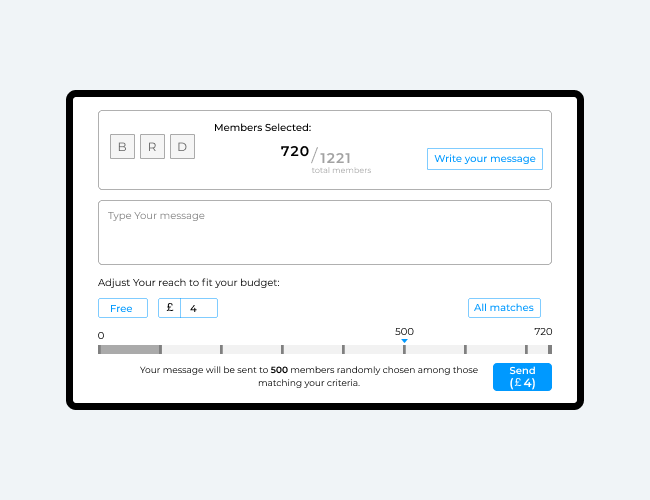The image size is (650, 500).
Task: Click the budget amount field showing 4
Action: 198,308
